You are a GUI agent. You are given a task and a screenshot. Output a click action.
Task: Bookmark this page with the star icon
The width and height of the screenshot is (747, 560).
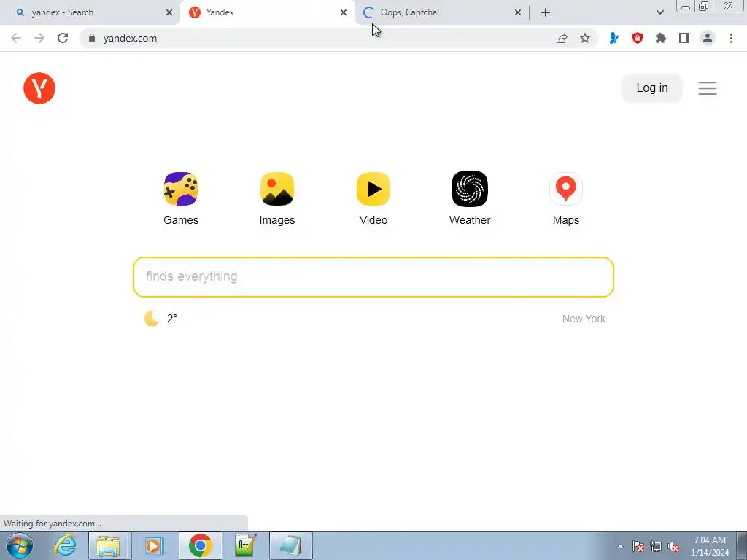pyautogui.click(x=585, y=38)
